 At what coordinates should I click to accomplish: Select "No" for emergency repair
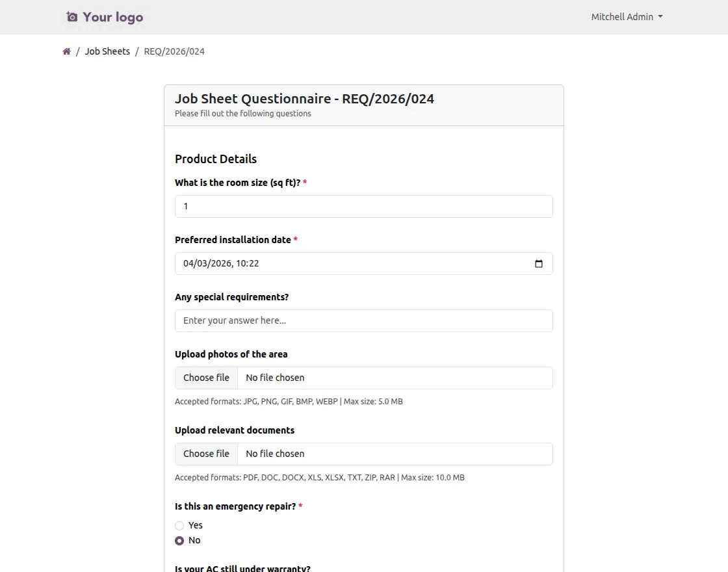179,540
